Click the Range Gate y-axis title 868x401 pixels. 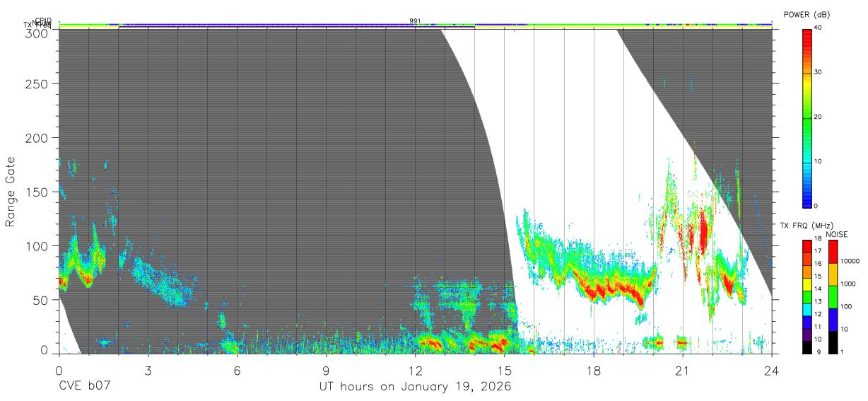[11, 192]
